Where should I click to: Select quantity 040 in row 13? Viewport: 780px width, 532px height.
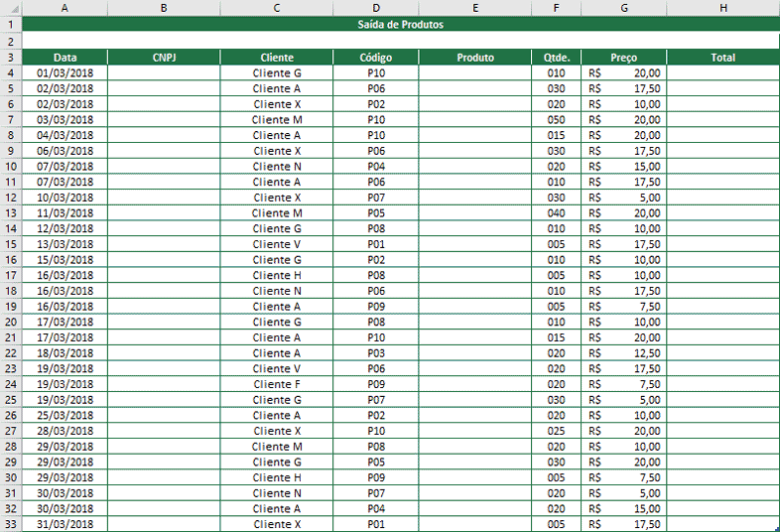(556, 213)
